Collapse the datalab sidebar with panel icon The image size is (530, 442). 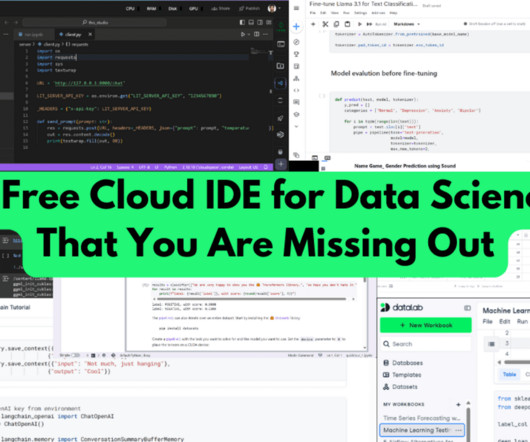coord(467,308)
